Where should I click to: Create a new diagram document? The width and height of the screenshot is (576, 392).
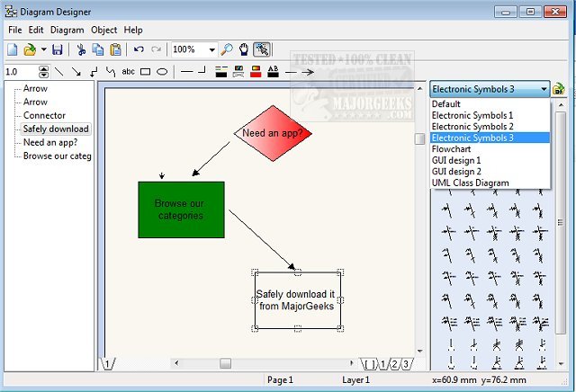point(12,49)
